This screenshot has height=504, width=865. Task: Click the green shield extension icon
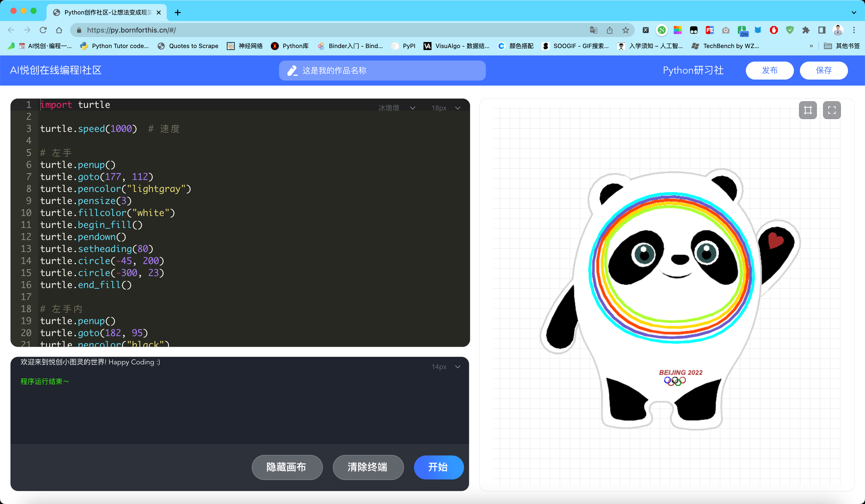(x=790, y=30)
